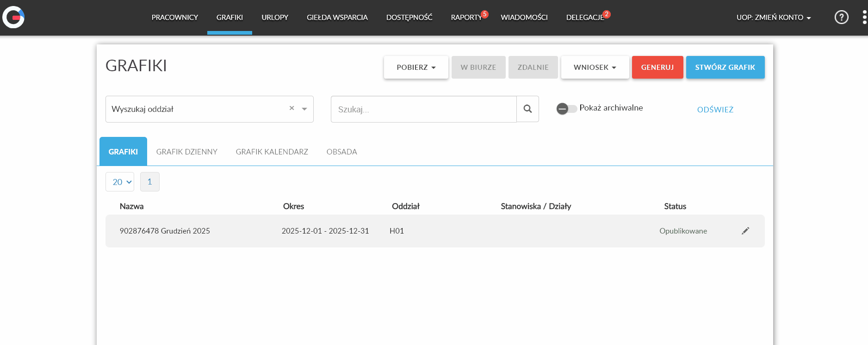Open the three-dot more options menu

(x=864, y=18)
